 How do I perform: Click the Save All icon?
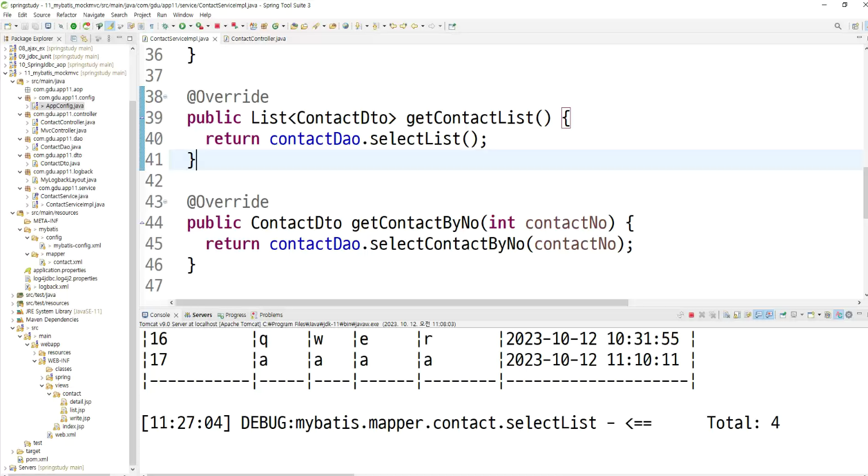pos(35,26)
